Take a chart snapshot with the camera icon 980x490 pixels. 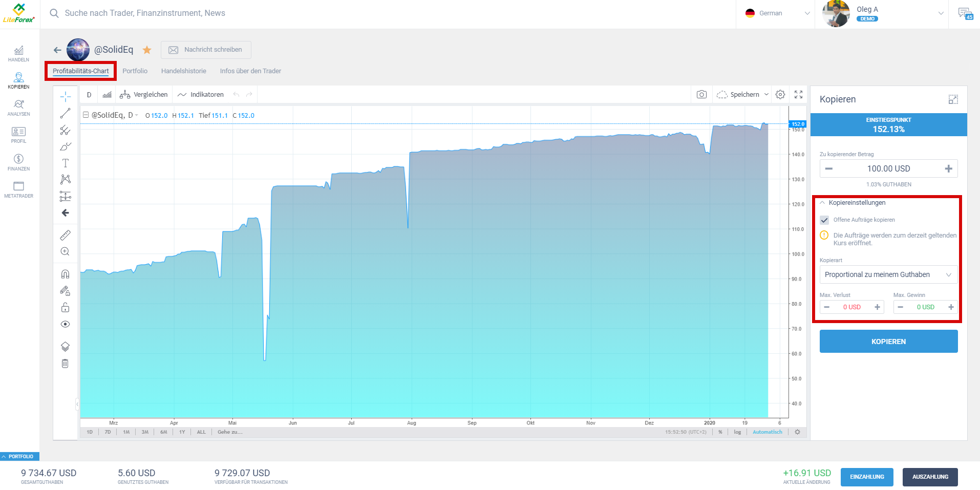(x=701, y=94)
